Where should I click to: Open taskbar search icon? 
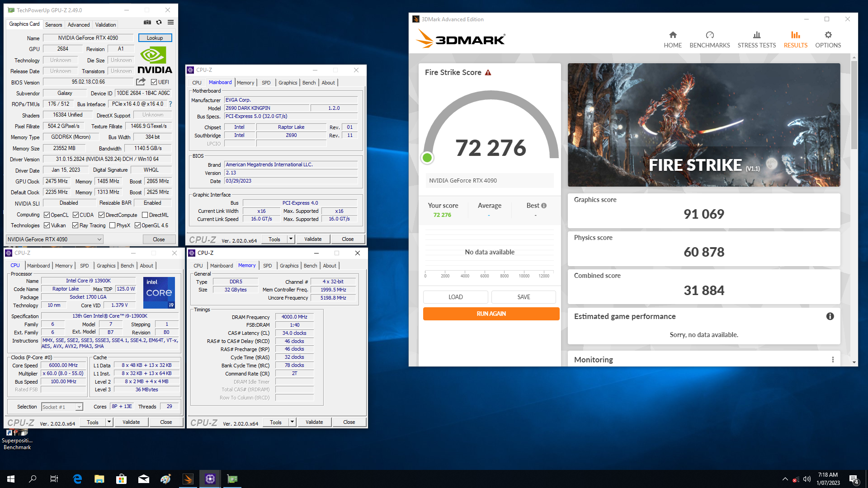pos(33,479)
